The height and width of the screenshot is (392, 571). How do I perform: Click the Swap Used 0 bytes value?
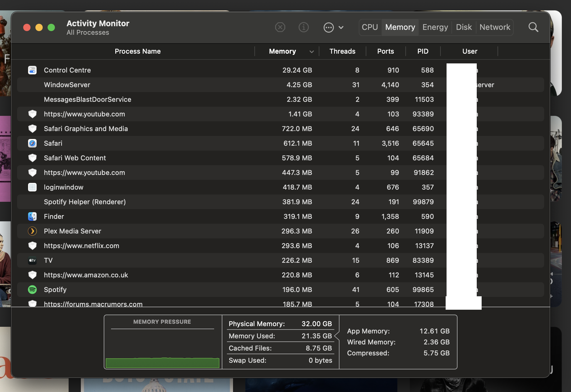point(320,360)
